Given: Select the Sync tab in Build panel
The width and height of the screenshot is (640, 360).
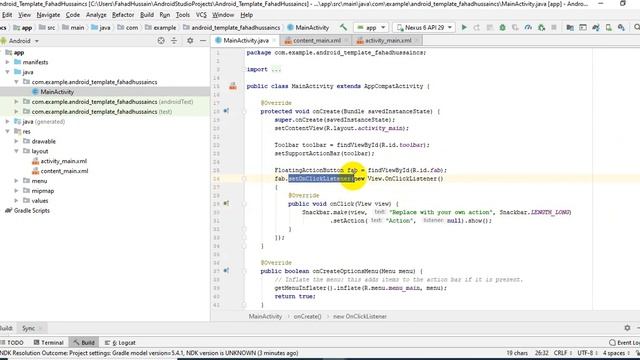Looking at the screenshot, I should coord(28,328).
